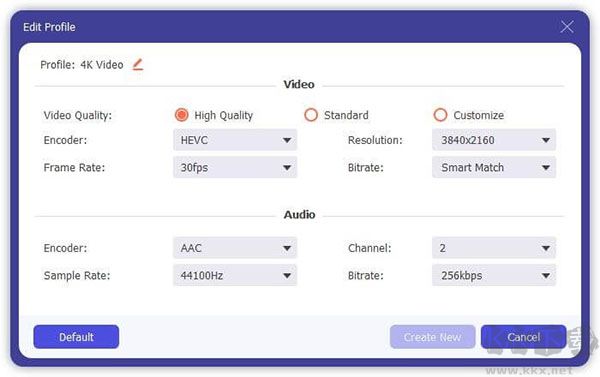Open the 3840x2160 resolution dropdown

(494, 140)
